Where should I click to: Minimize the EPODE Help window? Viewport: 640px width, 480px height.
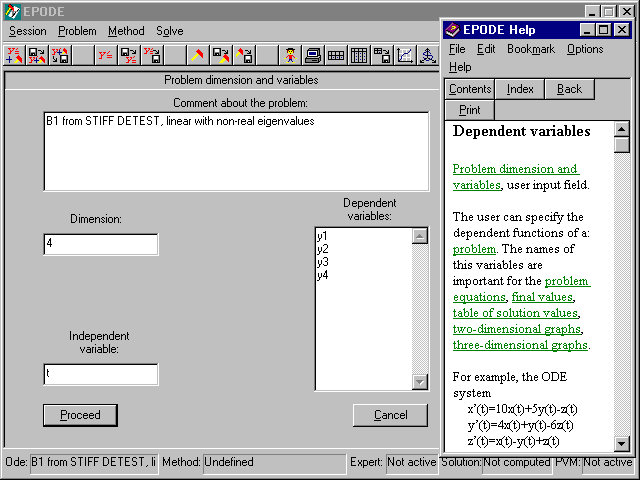587,30
